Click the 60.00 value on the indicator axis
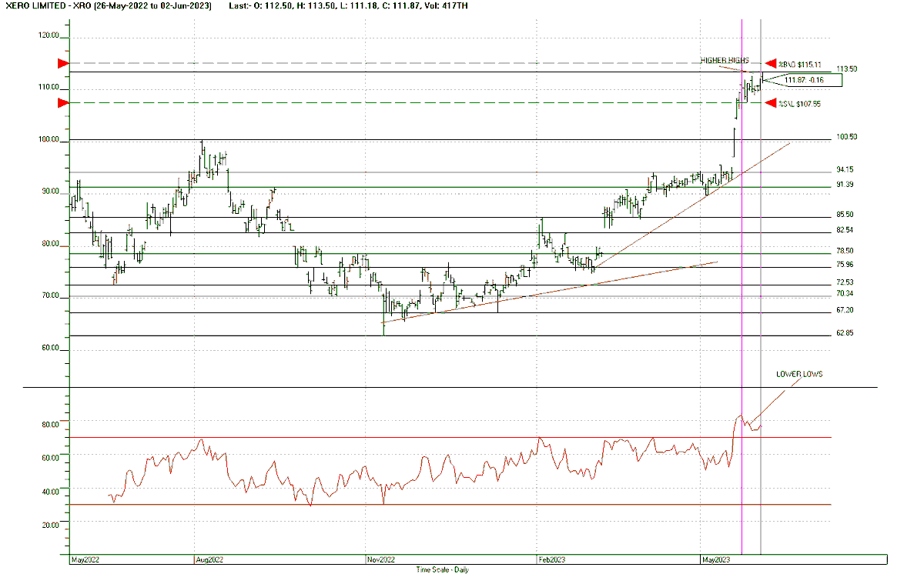Image resolution: width=924 pixels, height=574 pixels. pyautogui.click(x=50, y=457)
